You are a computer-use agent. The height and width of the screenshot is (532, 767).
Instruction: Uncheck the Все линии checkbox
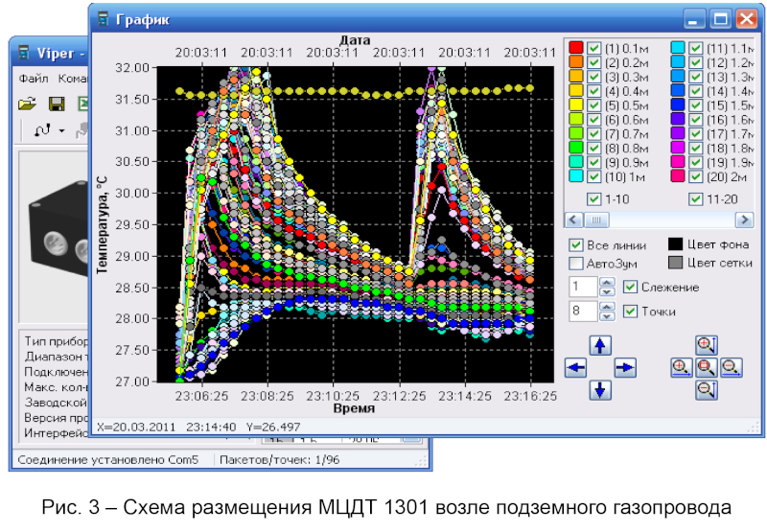tap(576, 244)
